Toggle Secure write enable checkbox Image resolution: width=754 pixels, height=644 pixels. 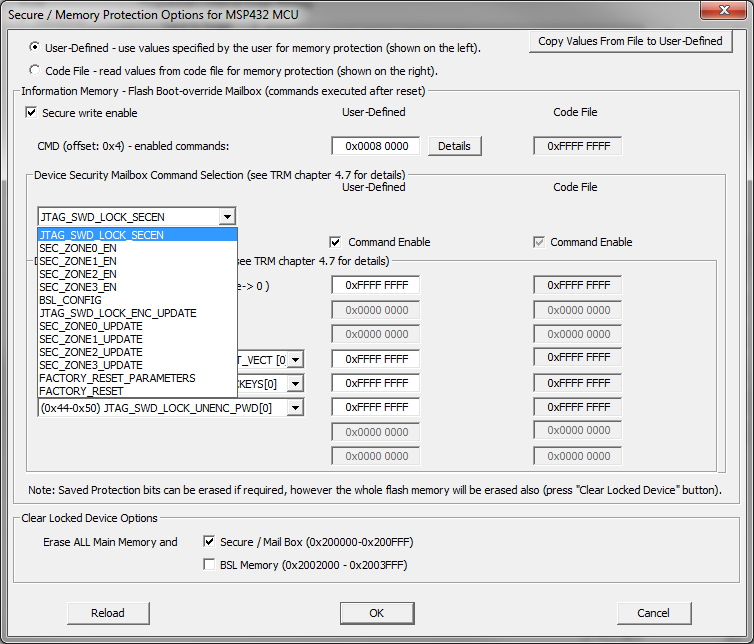[x=31, y=113]
